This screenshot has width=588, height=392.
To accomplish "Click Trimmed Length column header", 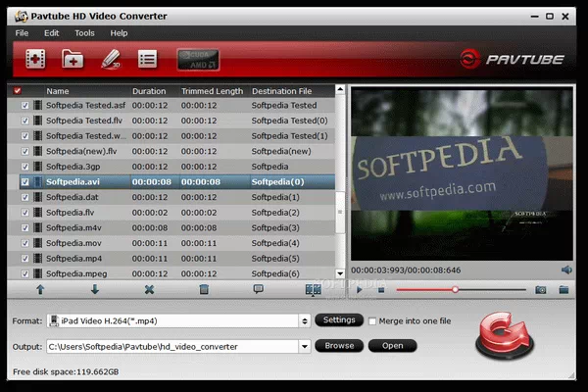I will 213,91.
